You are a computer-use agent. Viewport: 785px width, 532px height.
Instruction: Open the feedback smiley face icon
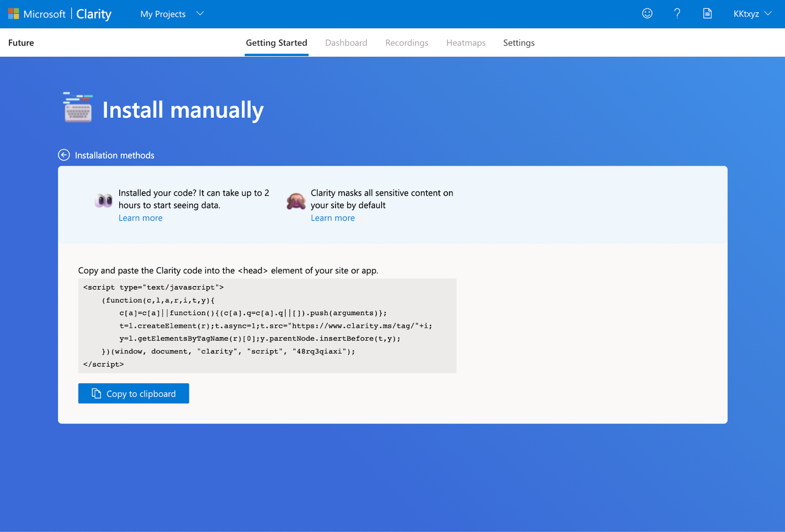pos(647,14)
